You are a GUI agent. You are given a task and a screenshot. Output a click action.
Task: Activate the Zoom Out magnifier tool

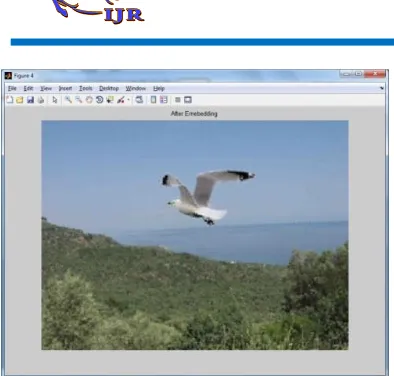[x=79, y=100]
